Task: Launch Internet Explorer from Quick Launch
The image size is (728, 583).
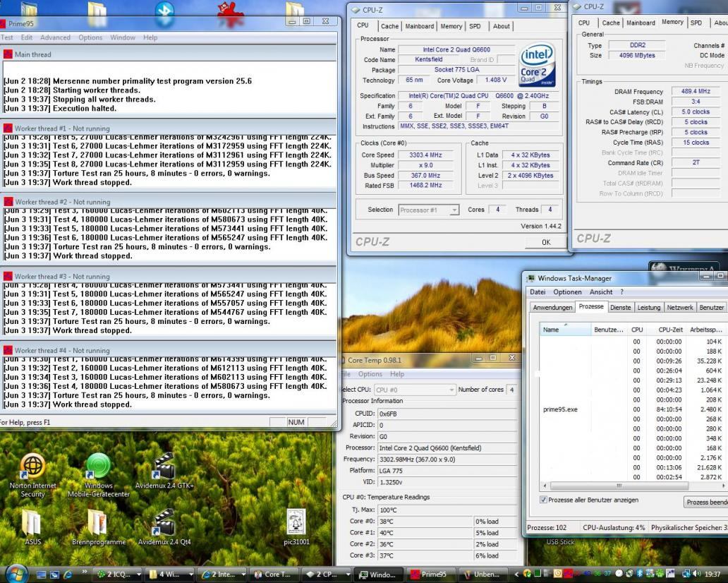Action: click(x=68, y=575)
